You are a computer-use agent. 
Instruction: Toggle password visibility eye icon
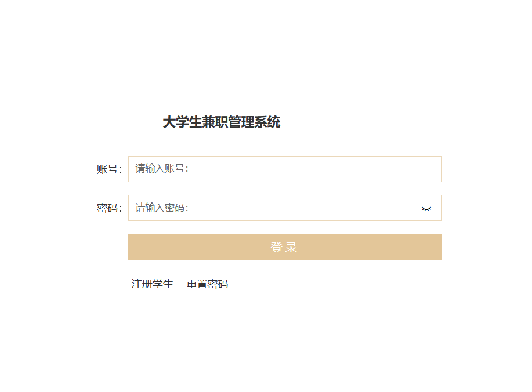(426, 209)
